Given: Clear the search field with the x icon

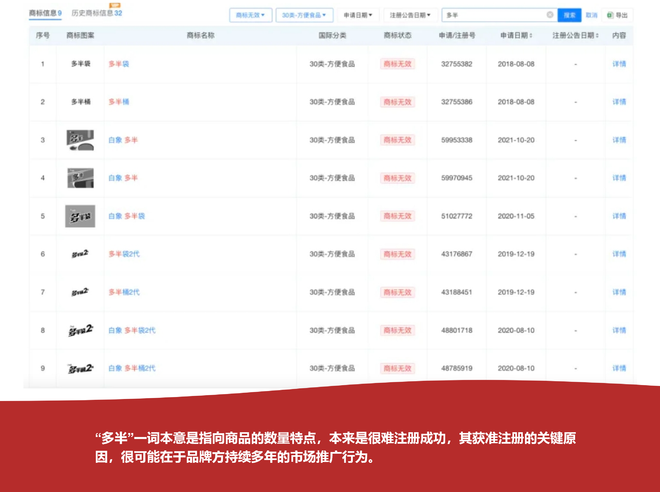Looking at the screenshot, I should [550, 15].
